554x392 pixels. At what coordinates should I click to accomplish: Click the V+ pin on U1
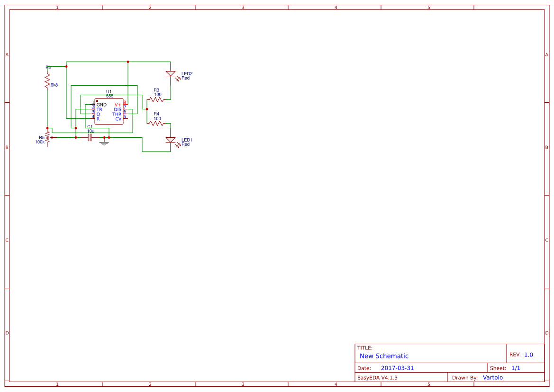click(118, 105)
